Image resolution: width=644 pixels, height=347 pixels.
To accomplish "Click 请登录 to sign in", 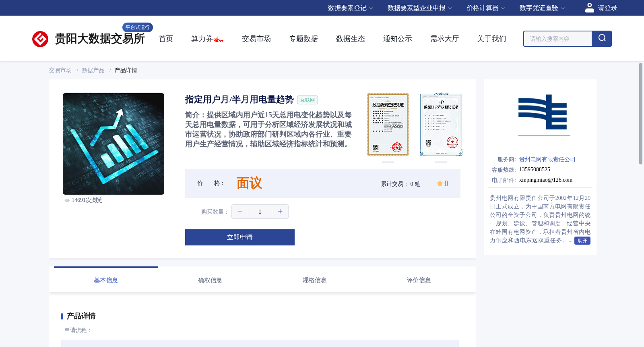I will 607,8.
